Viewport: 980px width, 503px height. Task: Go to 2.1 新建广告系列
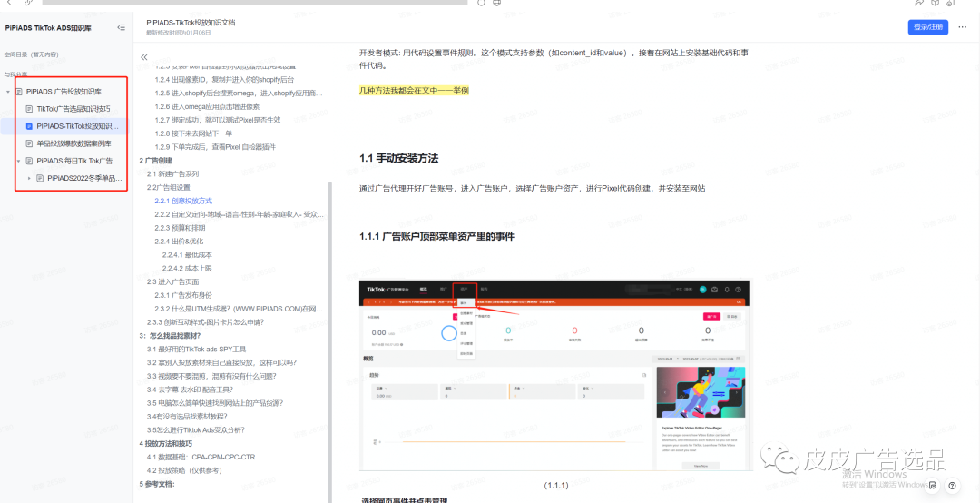[172, 173]
